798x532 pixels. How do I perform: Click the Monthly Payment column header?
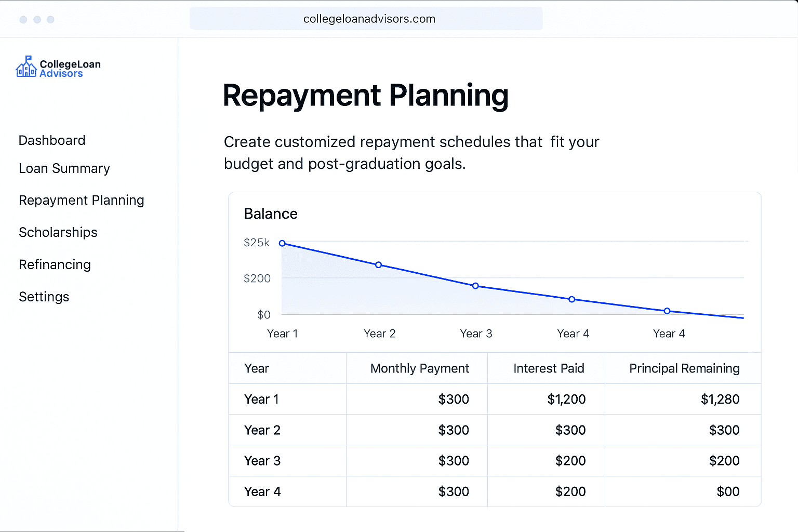click(419, 368)
